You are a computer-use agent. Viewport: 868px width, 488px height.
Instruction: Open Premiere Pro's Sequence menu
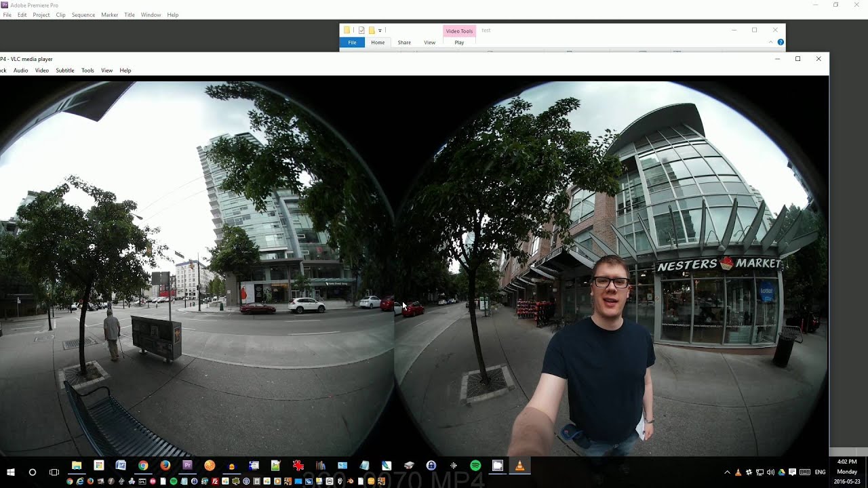click(x=83, y=15)
